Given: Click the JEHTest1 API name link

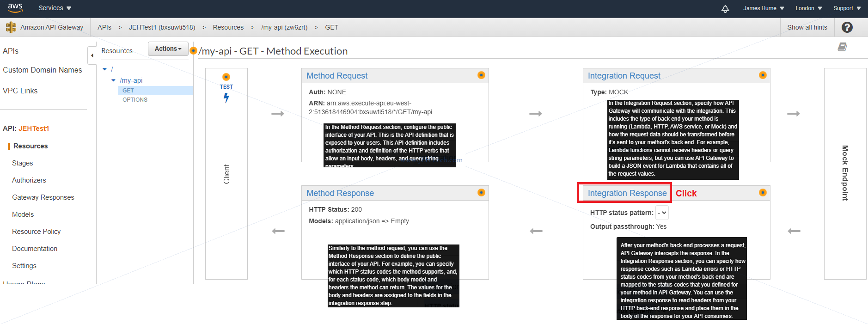Looking at the screenshot, I should point(34,128).
